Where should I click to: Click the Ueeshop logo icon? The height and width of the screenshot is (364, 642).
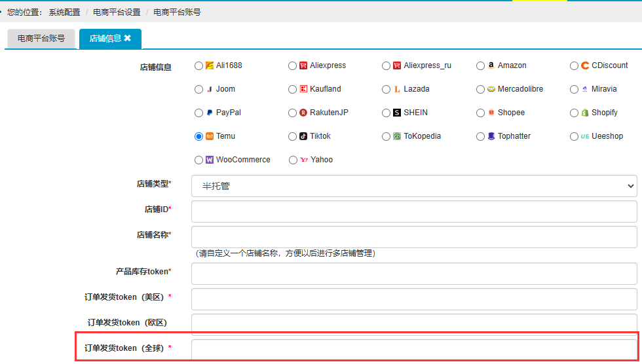click(x=584, y=136)
